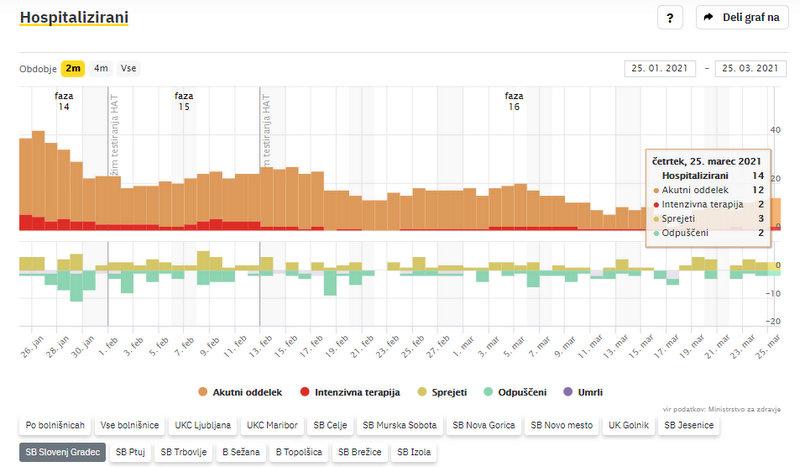Image resolution: width=800 pixels, height=467 pixels.
Task: Select the 2m period option
Action: [72, 68]
